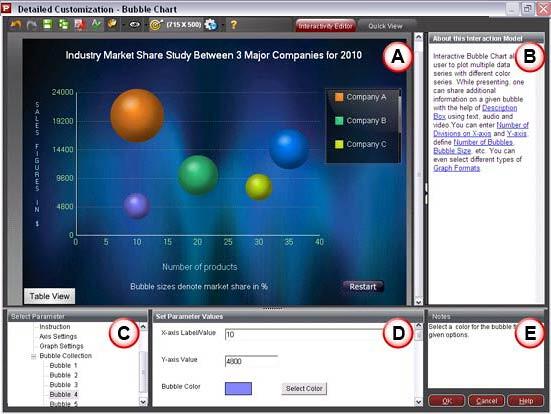Click Set Parameter Values scrollbar up arrow
Viewport: 551px width, 414px height.
[419, 326]
